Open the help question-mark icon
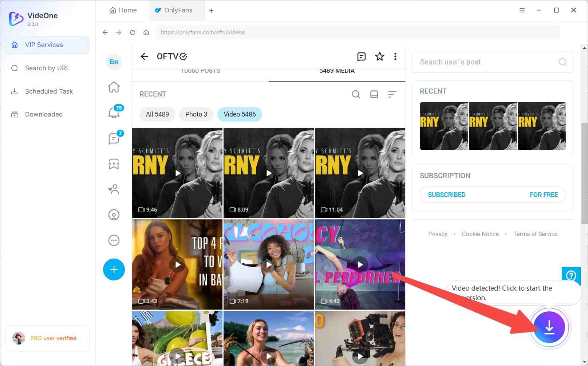Screen dimensions: 588x366 pos(571,276)
